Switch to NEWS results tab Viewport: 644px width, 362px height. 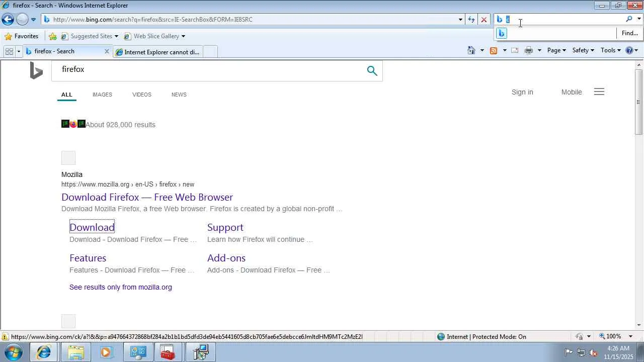(179, 95)
